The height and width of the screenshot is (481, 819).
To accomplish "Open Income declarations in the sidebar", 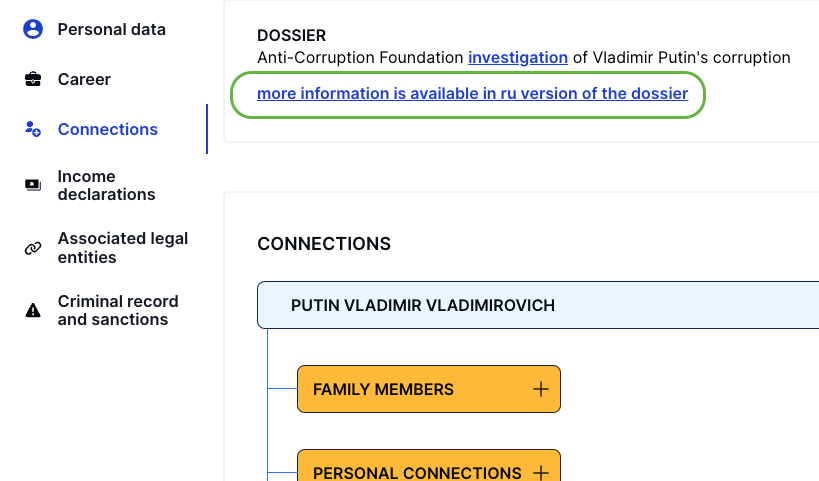I will coord(106,185).
